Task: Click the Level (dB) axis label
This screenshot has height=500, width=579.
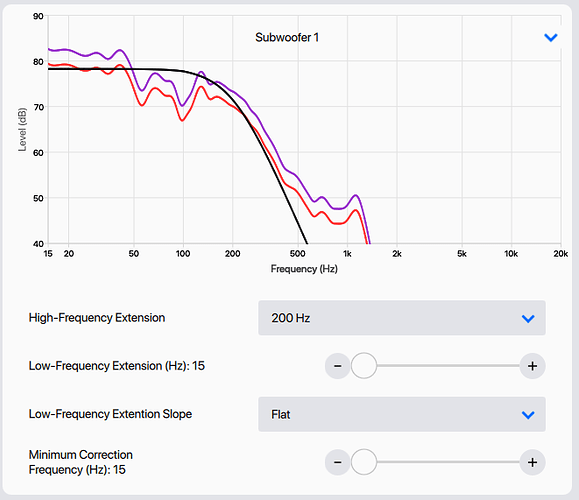Action: tap(23, 130)
